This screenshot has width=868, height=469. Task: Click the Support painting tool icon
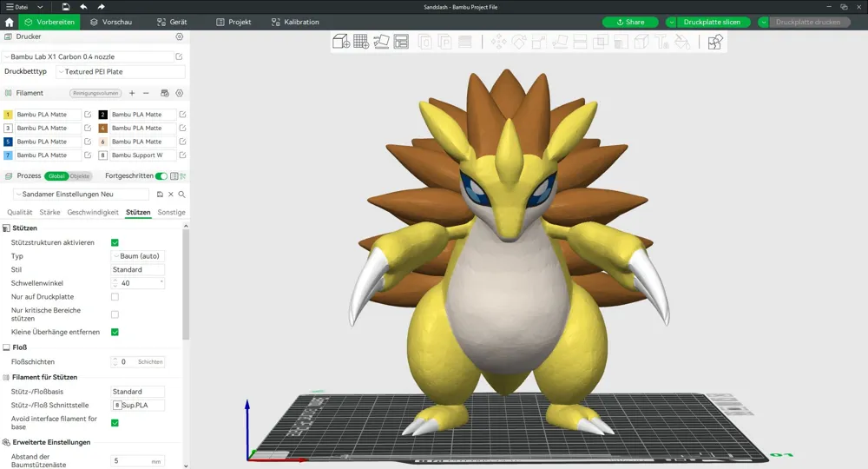(x=621, y=42)
